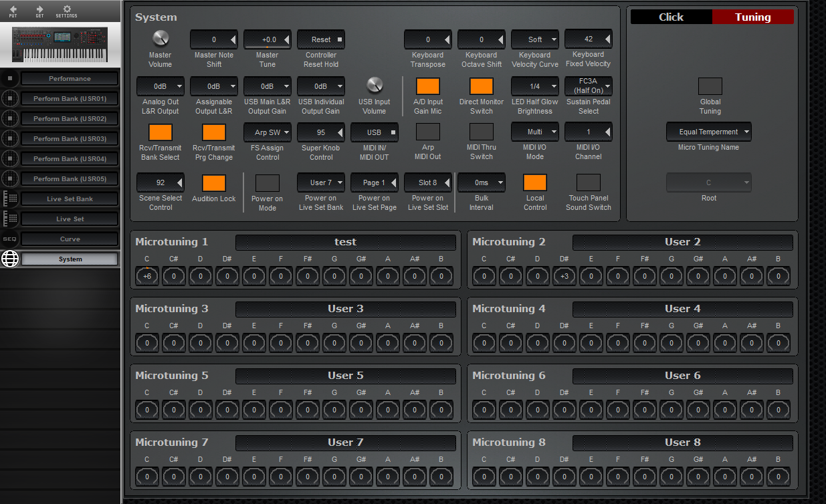The width and height of the screenshot is (826, 504).
Task: Open the Equal Temperment micro tuning dropdown
Action: tap(708, 132)
